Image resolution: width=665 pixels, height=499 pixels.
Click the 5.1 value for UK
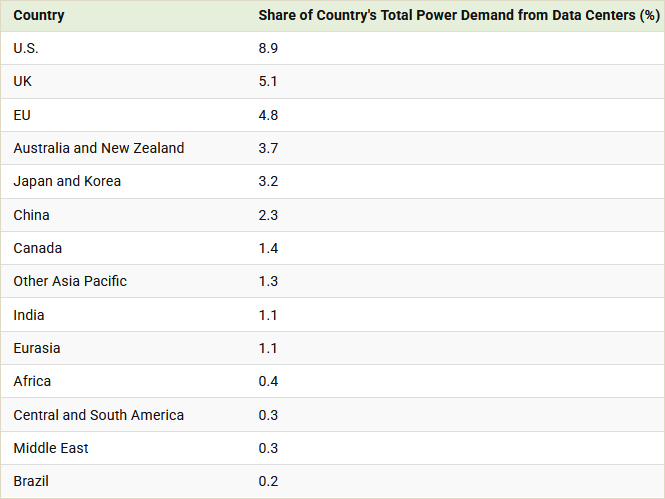[268, 81]
